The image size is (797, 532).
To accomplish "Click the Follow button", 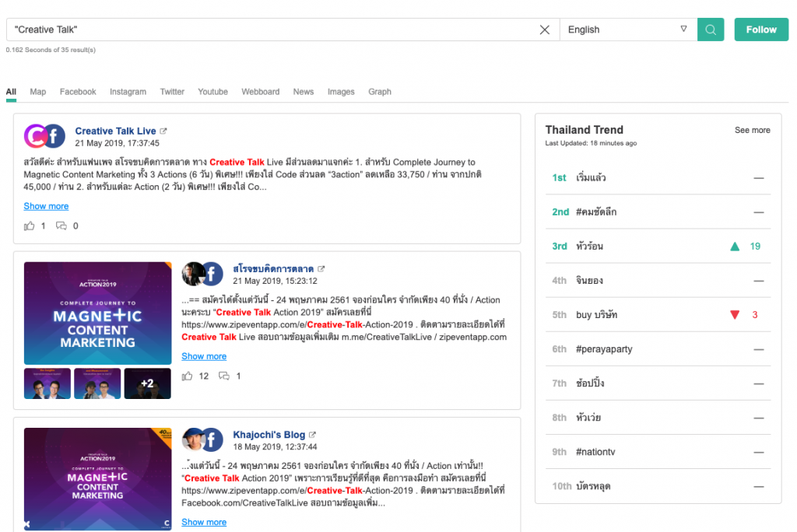I will click(x=761, y=30).
